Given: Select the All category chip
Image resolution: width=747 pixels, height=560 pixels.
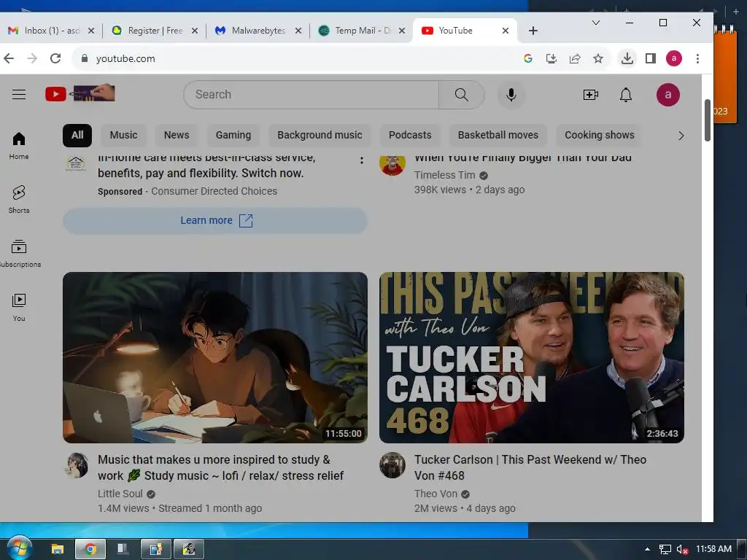Looking at the screenshot, I should [x=77, y=135].
